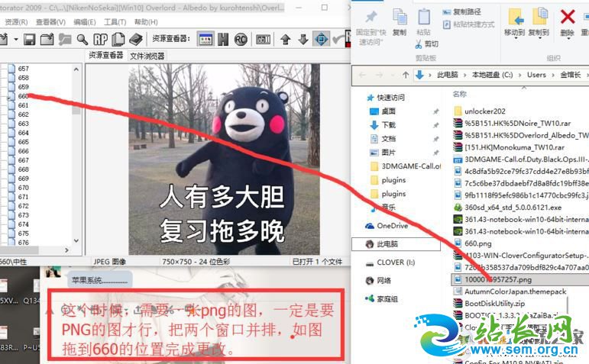This screenshot has height=364, width=589.
Task: Click the dll viewer icon in Restorator
Action: [263, 39]
